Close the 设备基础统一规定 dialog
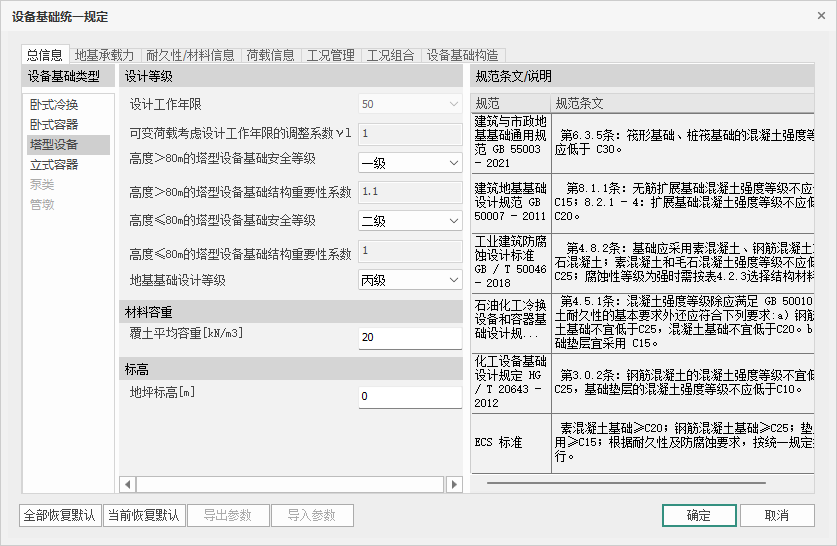This screenshot has width=837, height=546. coord(815,17)
